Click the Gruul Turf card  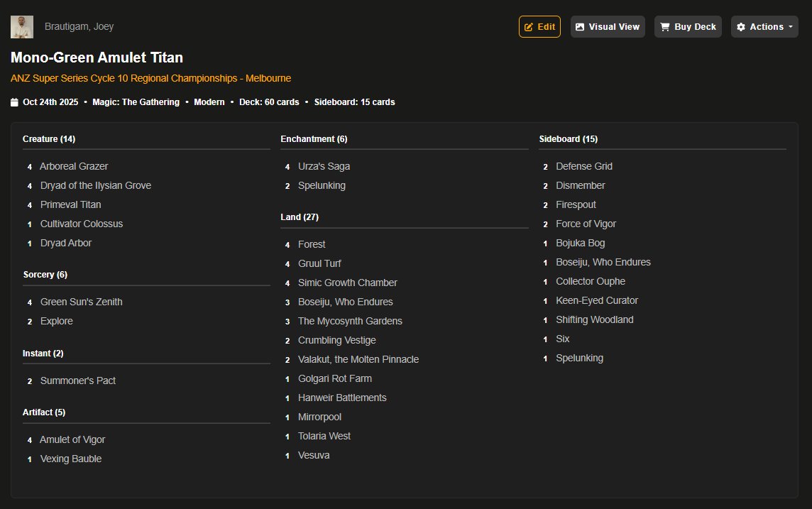pos(319,263)
